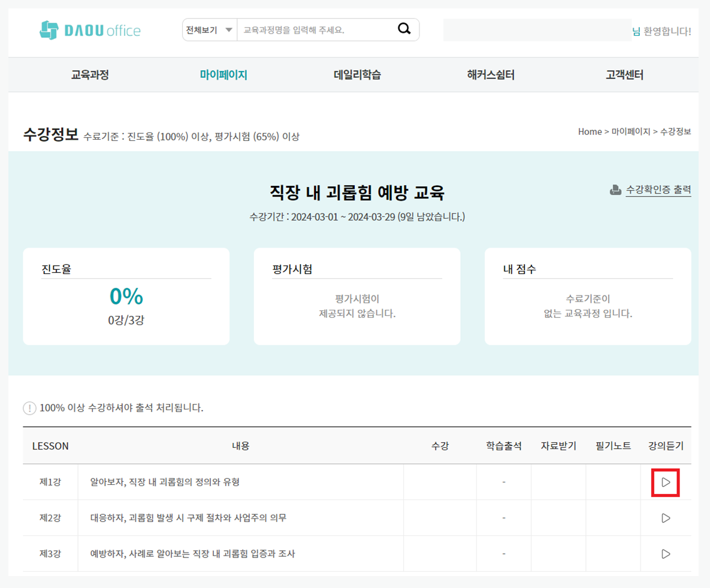Play lesson 제1강 lecture
Image resolution: width=710 pixels, height=588 pixels.
click(x=665, y=483)
